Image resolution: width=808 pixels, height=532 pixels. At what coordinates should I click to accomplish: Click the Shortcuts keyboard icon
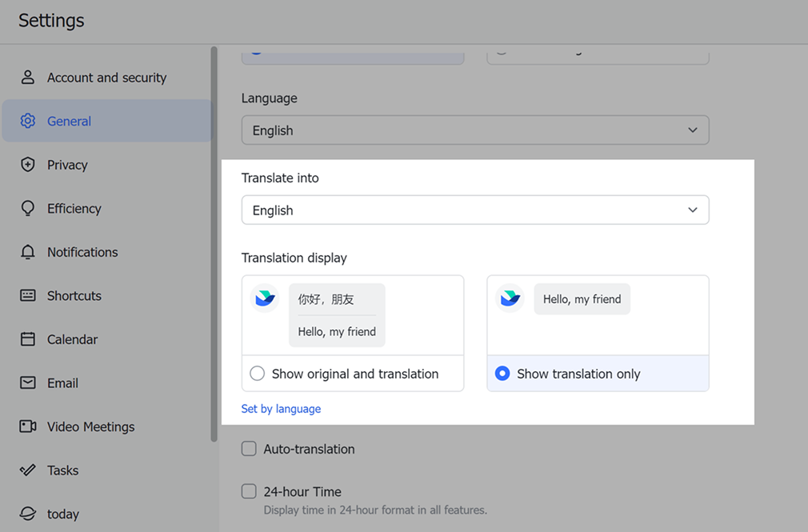pyautogui.click(x=28, y=295)
